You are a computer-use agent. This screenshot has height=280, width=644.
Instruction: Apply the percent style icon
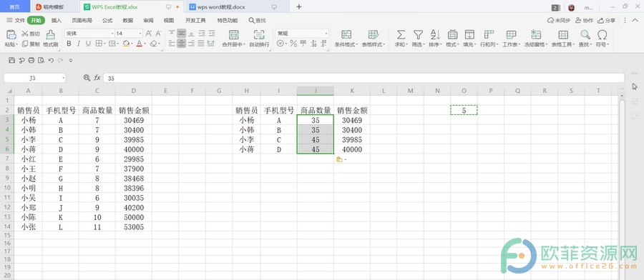(293, 44)
